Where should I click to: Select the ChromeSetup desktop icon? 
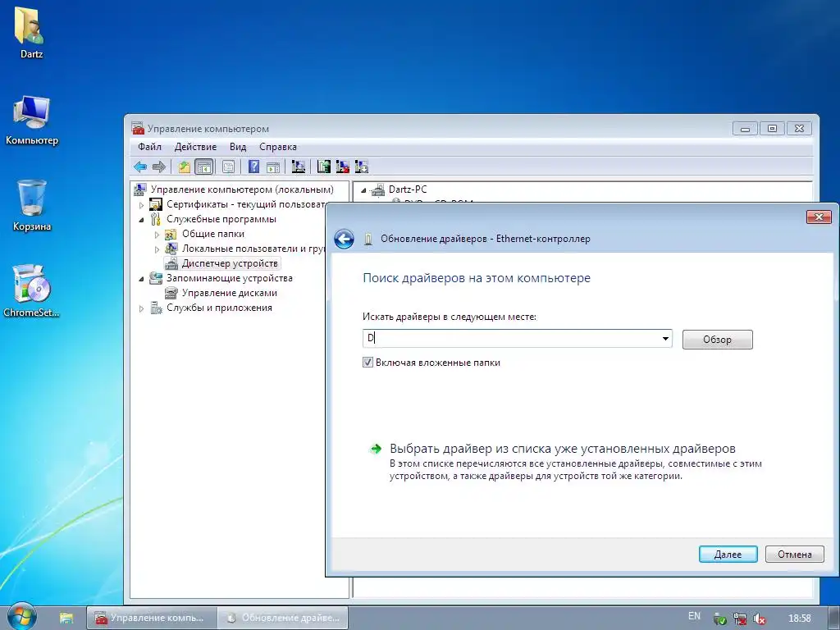tap(32, 291)
